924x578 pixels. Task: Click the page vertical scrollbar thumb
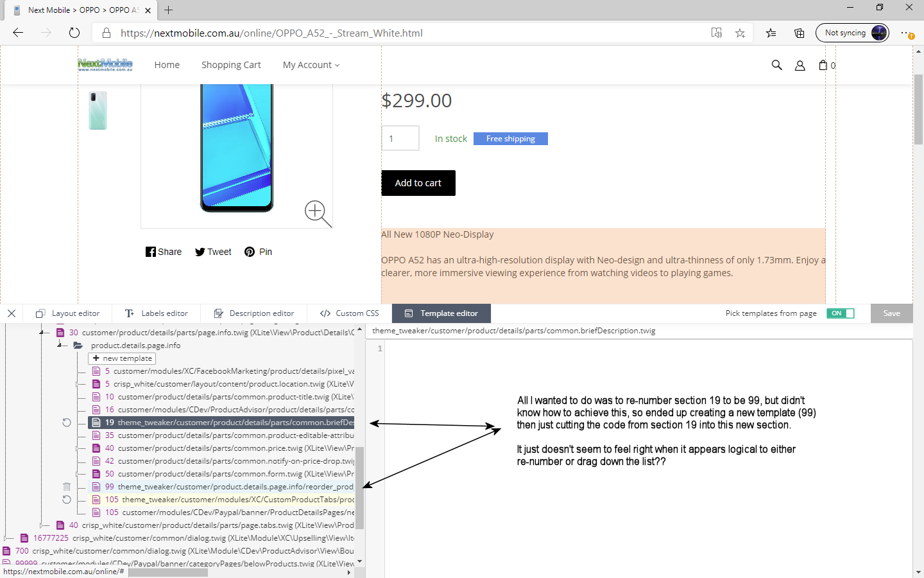pos(918,109)
